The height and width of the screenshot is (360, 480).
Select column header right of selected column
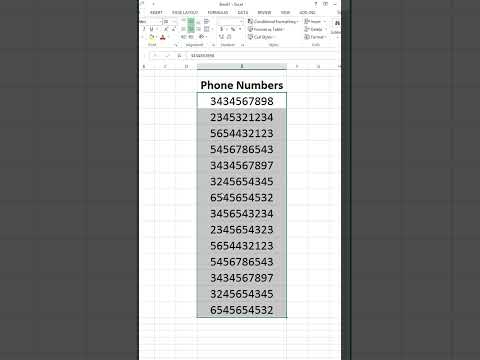[x=297, y=66]
